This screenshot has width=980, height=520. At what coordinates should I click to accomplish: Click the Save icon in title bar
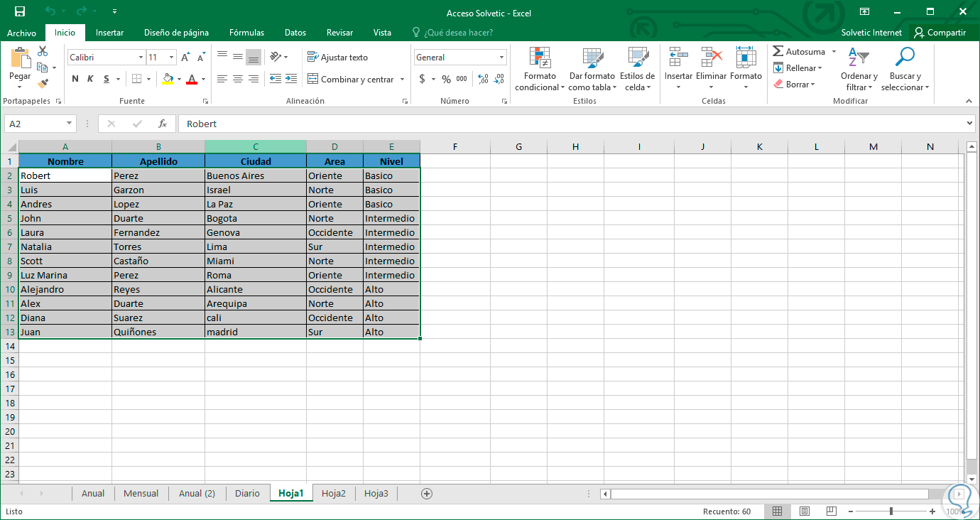[x=20, y=12]
